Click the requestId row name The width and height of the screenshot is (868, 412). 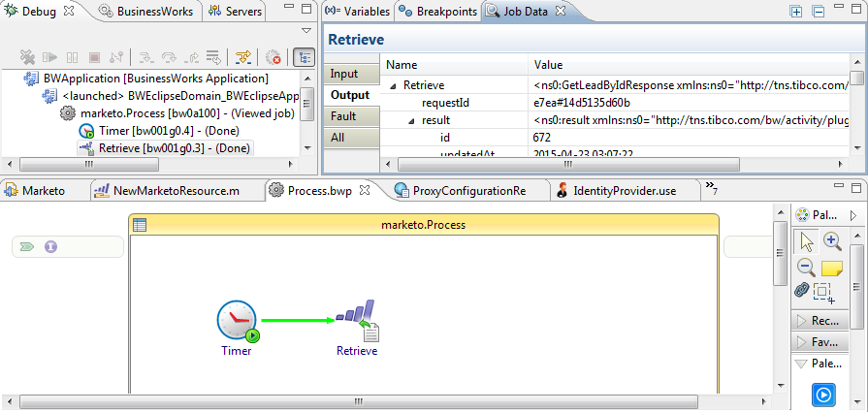coord(446,103)
